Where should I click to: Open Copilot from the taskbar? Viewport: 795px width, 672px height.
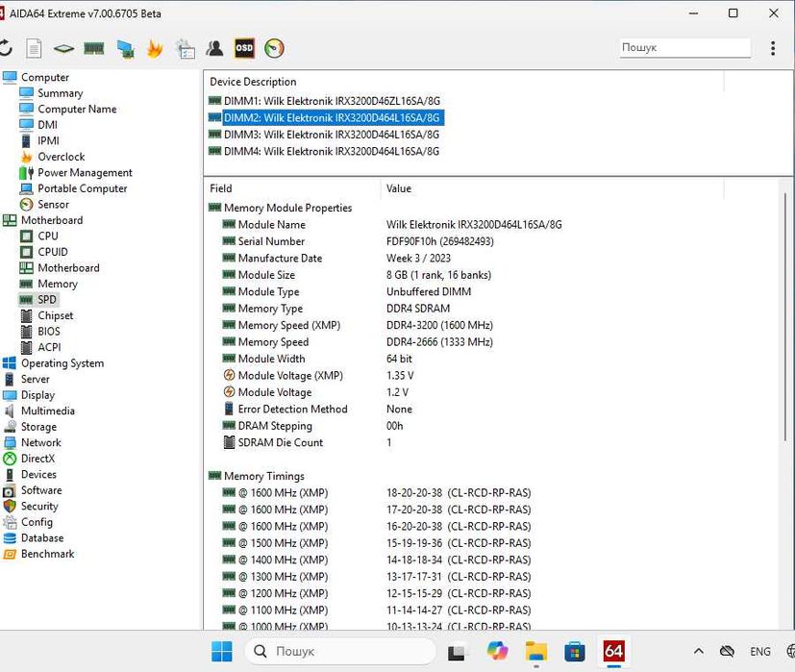[497, 651]
